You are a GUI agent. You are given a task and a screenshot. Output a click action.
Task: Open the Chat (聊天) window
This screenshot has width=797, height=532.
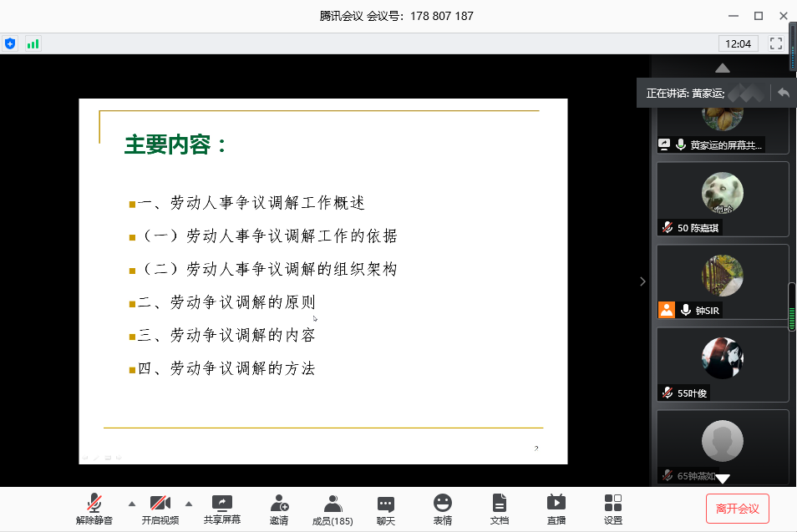[x=385, y=509]
